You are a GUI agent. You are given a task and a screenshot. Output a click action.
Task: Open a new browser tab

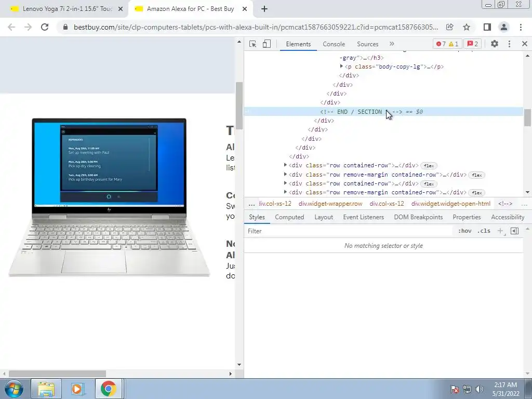(x=264, y=9)
